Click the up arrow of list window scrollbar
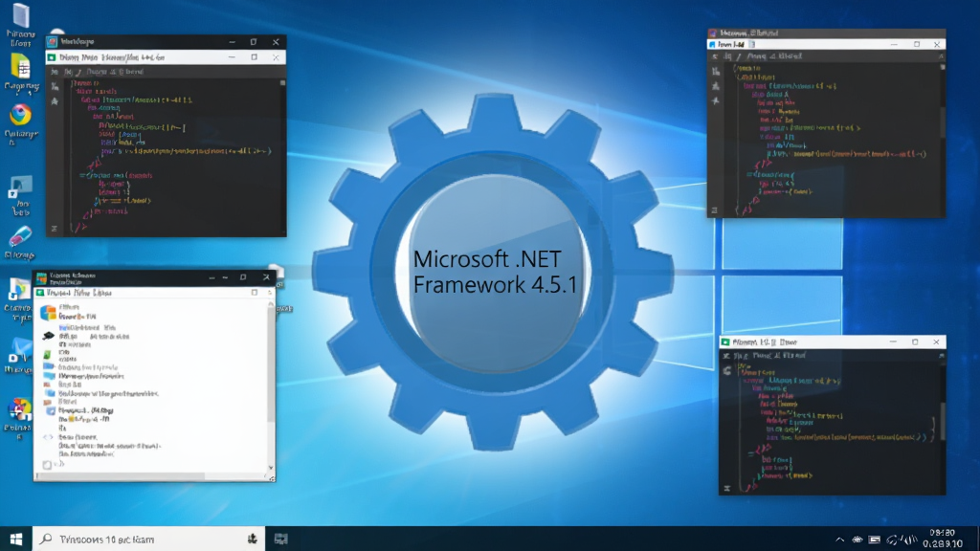Viewport: 980px width, 551px height. tap(271, 303)
